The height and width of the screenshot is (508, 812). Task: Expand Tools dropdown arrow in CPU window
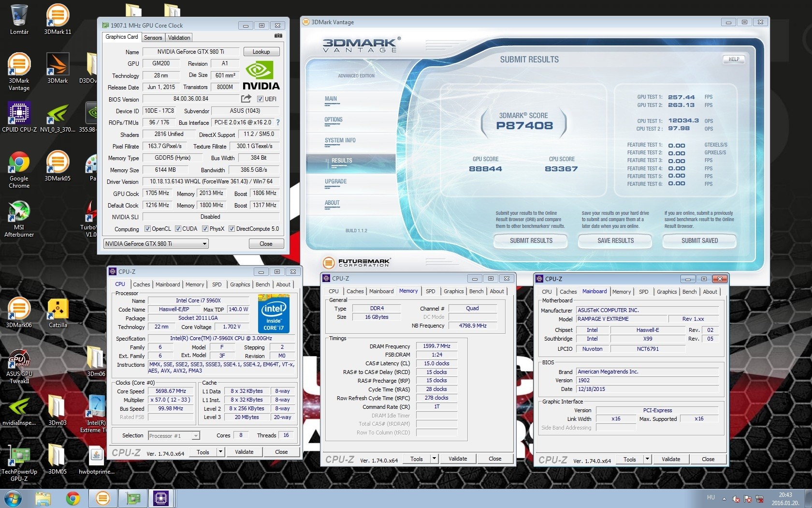point(220,452)
